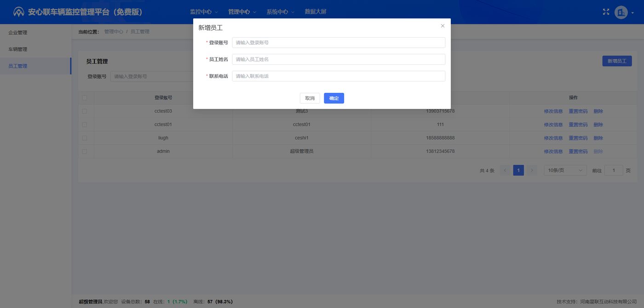644x308 pixels.
Task: Click the platform logo icon
Action: [x=19, y=12]
